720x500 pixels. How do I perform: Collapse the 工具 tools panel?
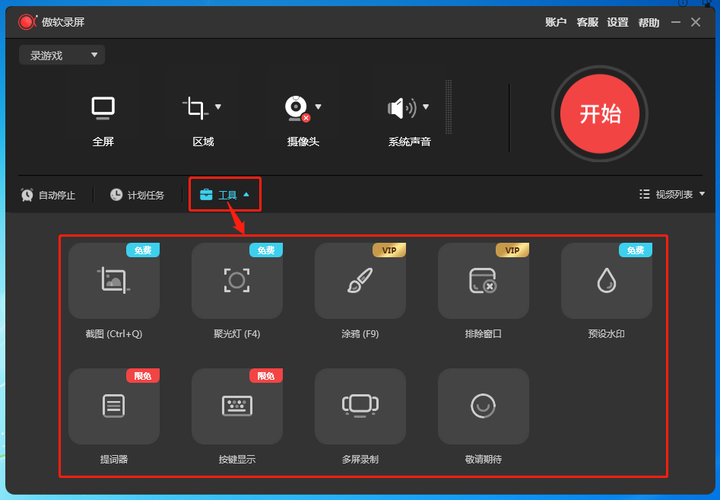click(225, 195)
